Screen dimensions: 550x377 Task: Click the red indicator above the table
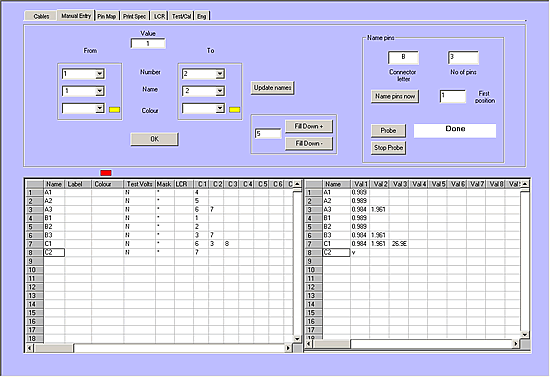click(106, 173)
